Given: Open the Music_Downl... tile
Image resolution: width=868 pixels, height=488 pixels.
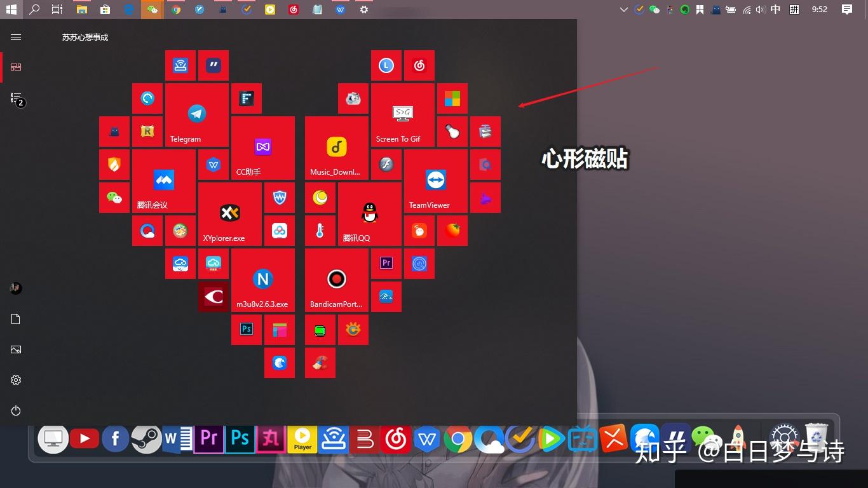Looking at the screenshot, I should [x=337, y=148].
